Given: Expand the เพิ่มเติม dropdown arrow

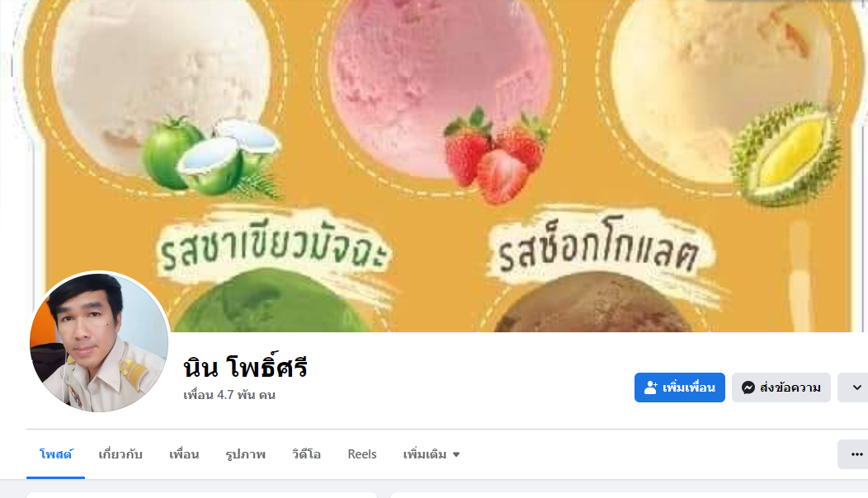Looking at the screenshot, I should coord(456,455).
